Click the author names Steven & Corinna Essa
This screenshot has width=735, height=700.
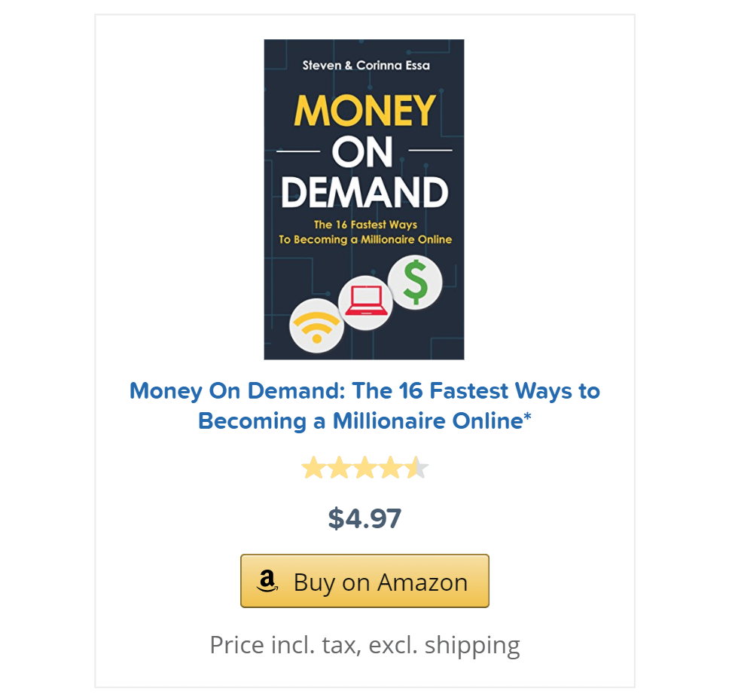[366, 66]
